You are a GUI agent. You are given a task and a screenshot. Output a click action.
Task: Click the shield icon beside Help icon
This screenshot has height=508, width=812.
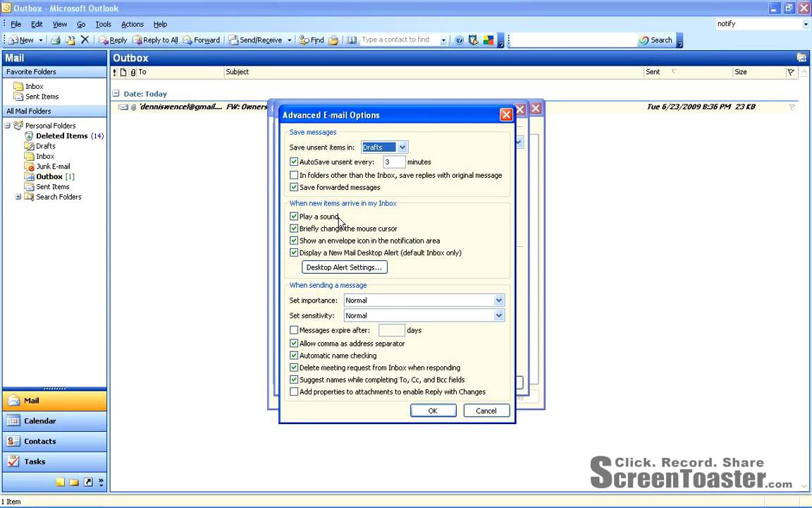point(473,40)
